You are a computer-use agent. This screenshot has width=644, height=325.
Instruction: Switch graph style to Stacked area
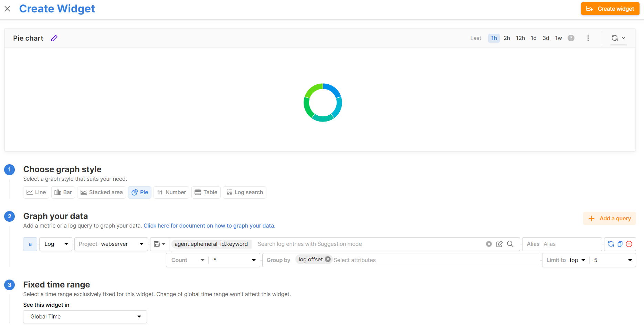coord(102,192)
